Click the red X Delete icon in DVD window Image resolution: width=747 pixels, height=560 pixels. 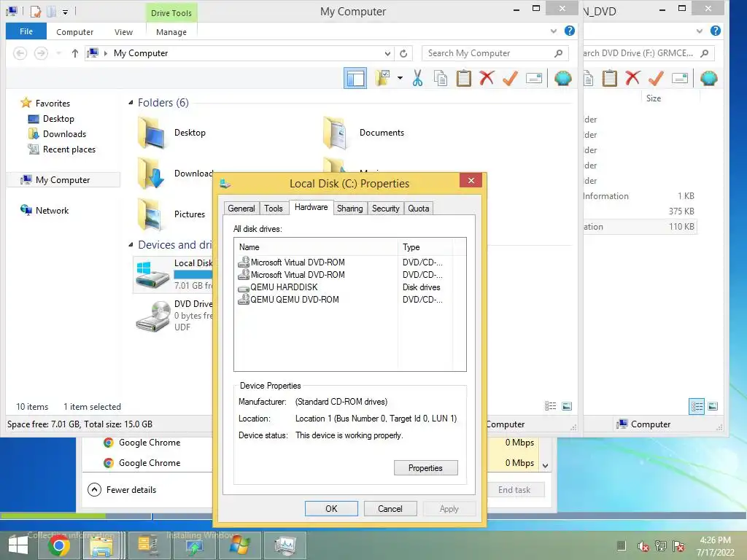[632, 78]
